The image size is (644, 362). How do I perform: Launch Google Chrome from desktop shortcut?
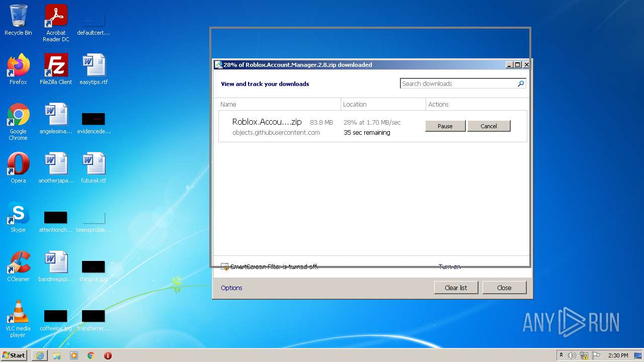coord(18,122)
